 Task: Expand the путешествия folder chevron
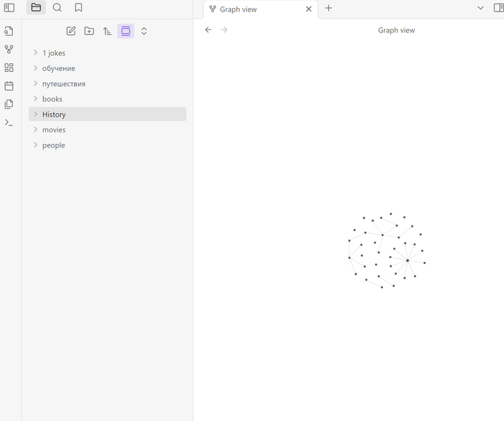pos(36,83)
